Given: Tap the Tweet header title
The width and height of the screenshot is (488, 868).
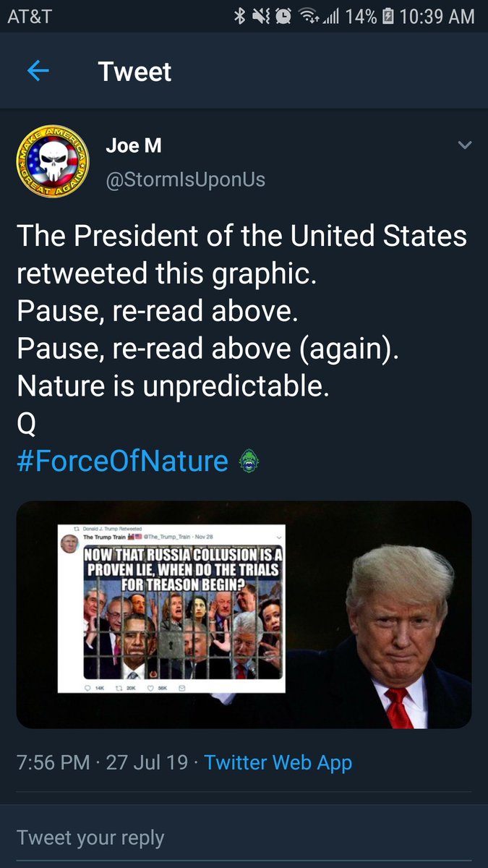Looking at the screenshot, I should [134, 72].
